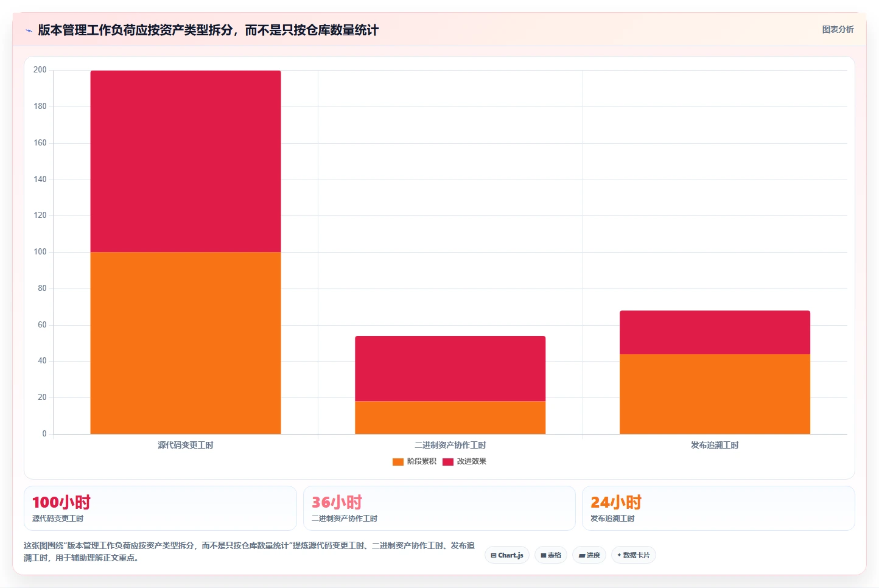
Task: Click the Chart.js tag
Action: [507, 555]
